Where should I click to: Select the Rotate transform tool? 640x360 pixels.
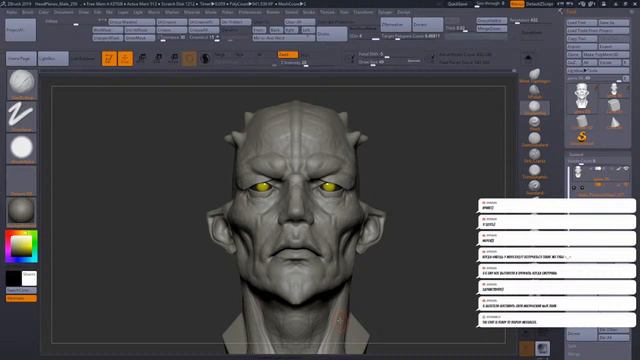(x=173, y=58)
